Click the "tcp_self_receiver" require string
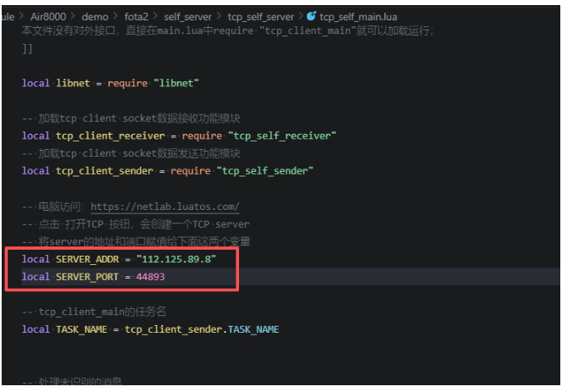Viewport: 562px width, 392px height. [282, 136]
